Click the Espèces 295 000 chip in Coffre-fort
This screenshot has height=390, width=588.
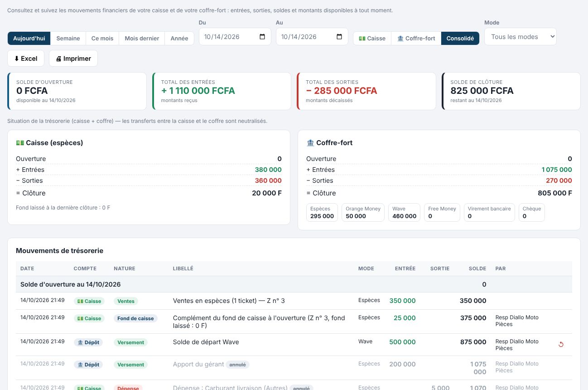322,212
